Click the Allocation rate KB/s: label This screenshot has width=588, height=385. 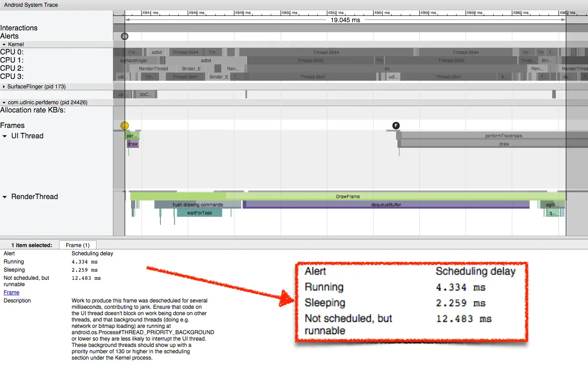pyautogui.click(x=33, y=110)
